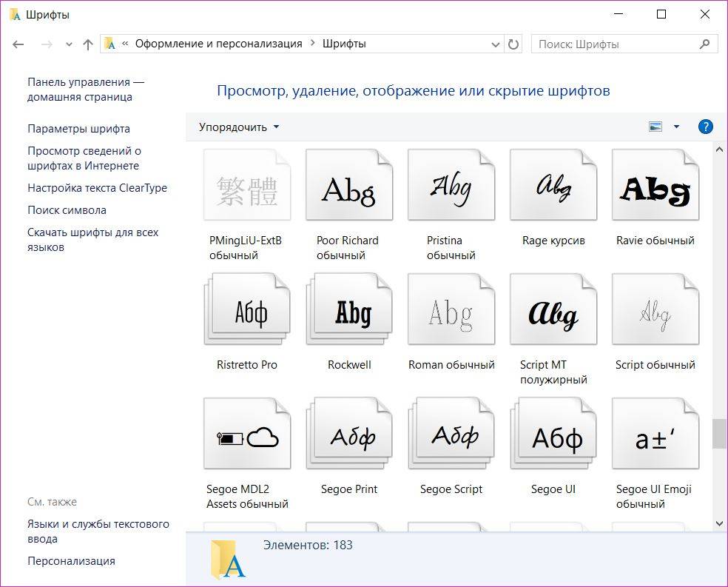Screen dimensions: 728x587
Task: Select the Segoe MDL2 Assets font icon
Action: [x=247, y=434]
